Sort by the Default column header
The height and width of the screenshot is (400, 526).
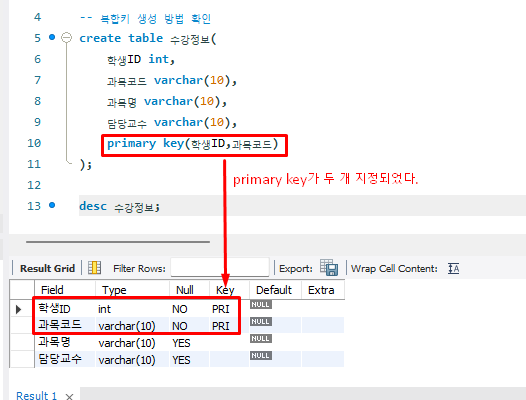pos(275,290)
